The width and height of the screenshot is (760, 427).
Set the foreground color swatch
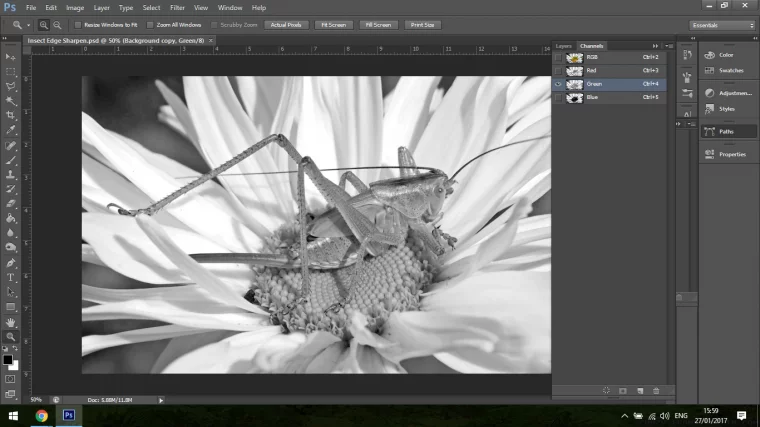tap(7, 360)
